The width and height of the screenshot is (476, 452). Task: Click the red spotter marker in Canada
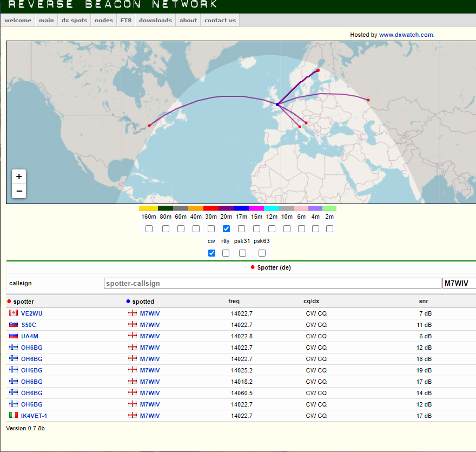(x=149, y=126)
